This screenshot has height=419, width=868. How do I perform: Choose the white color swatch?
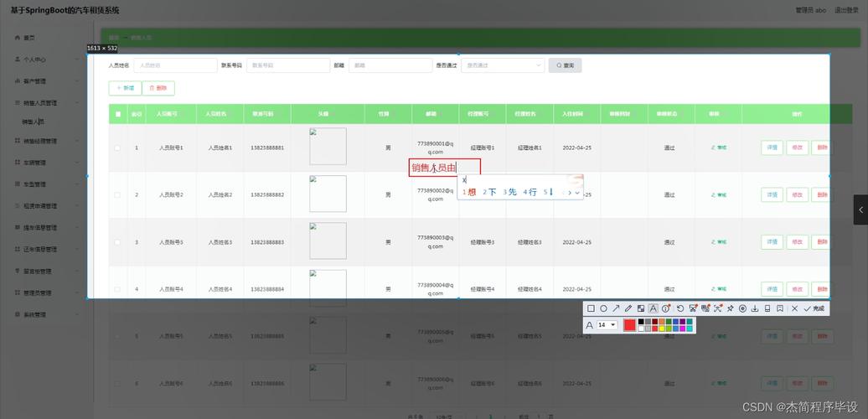(x=641, y=328)
